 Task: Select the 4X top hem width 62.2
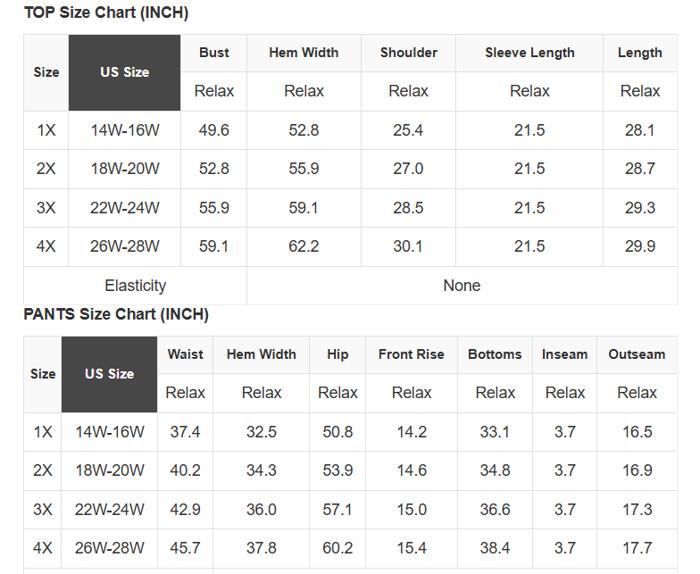(x=303, y=246)
